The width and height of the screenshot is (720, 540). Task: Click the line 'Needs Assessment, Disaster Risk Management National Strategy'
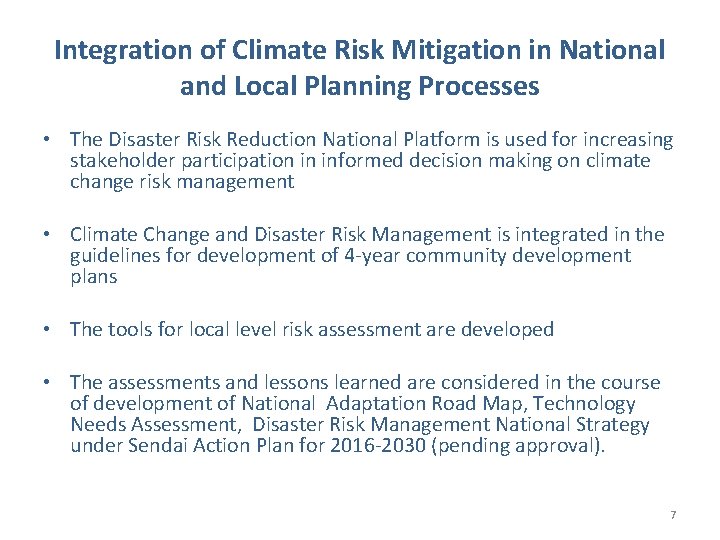tap(359, 425)
